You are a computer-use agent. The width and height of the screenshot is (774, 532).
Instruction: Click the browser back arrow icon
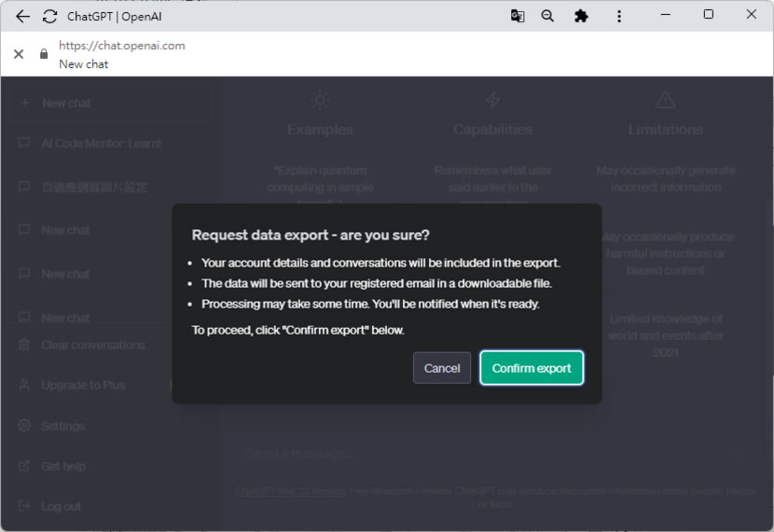click(x=22, y=16)
